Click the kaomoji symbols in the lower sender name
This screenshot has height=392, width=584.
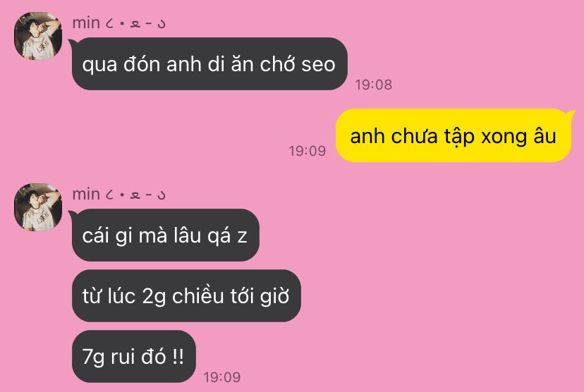tap(135, 195)
